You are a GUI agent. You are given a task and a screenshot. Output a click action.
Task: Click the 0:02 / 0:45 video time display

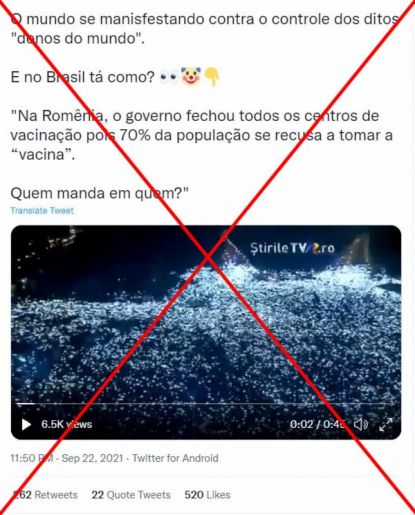pyautogui.click(x=317, y=424)
